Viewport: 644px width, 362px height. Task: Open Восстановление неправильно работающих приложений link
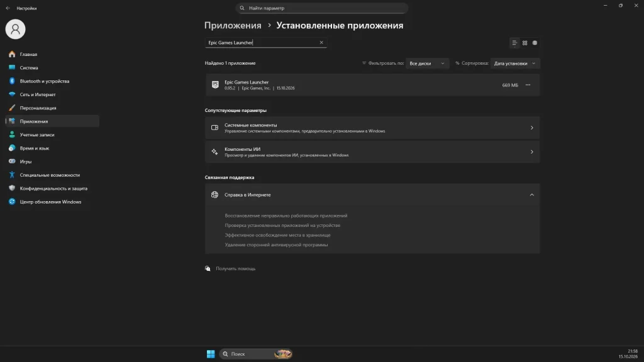[x=286, y=216]
